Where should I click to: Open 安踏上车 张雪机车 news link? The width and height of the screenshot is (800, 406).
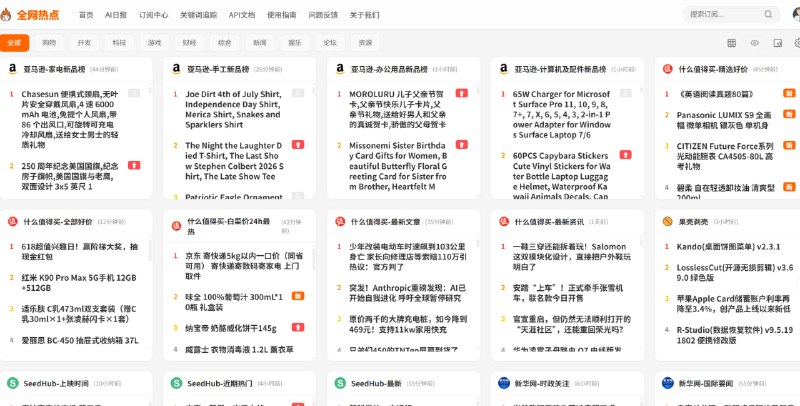click(x=568, y=293)
